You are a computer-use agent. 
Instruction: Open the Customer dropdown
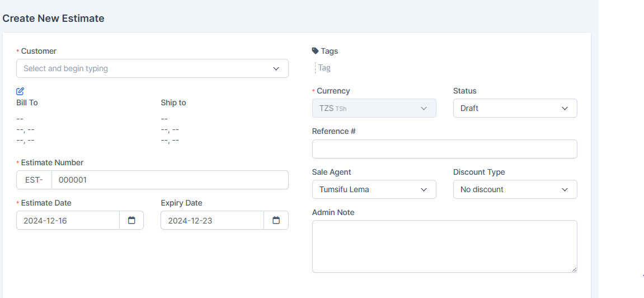click(145, 68)
